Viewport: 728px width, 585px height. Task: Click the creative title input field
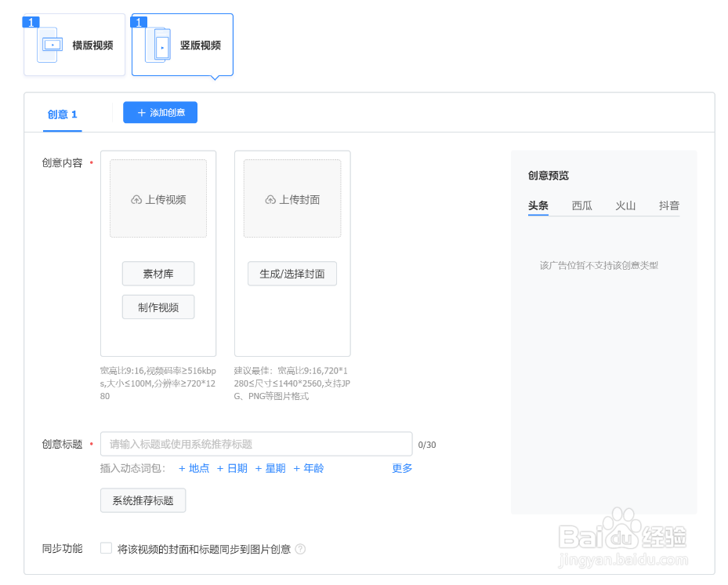tap(256, 444)
